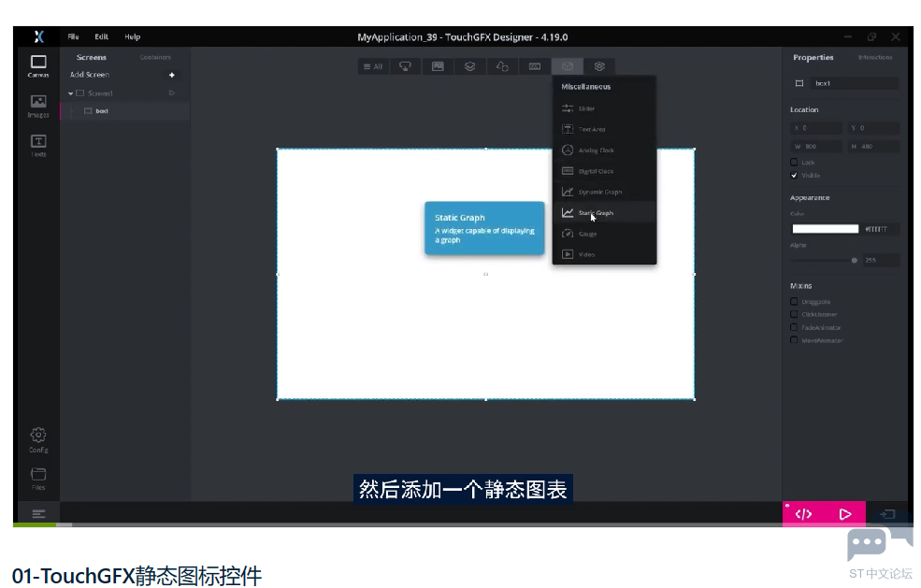Toggle the Lock checkbox

click(794, 162)
